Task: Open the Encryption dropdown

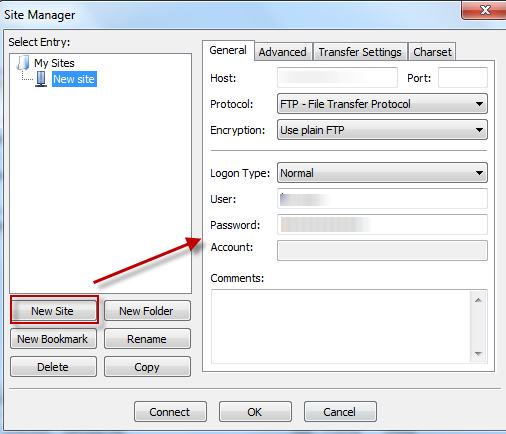Action: tap(382, 130)
